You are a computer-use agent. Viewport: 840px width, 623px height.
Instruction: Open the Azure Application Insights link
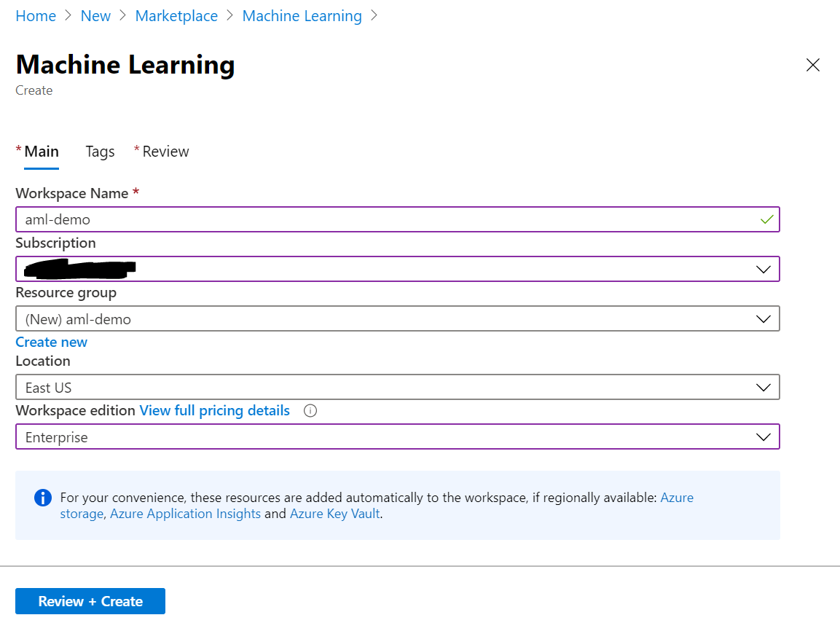[x=185, y=514]
